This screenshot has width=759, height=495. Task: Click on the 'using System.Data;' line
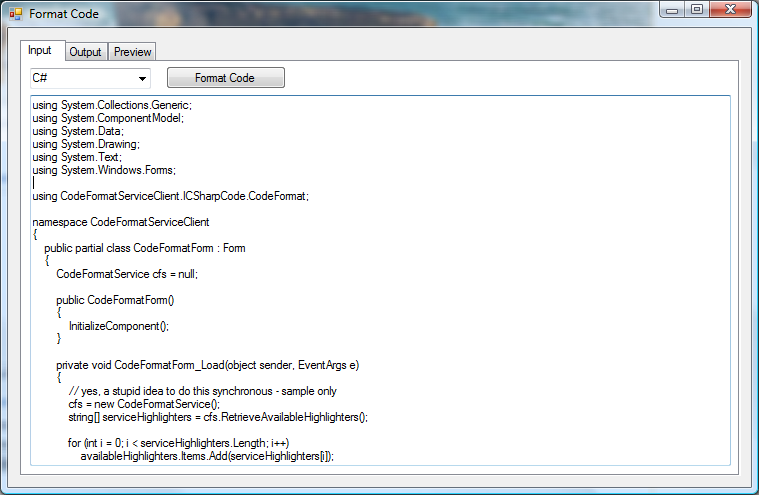78,131
